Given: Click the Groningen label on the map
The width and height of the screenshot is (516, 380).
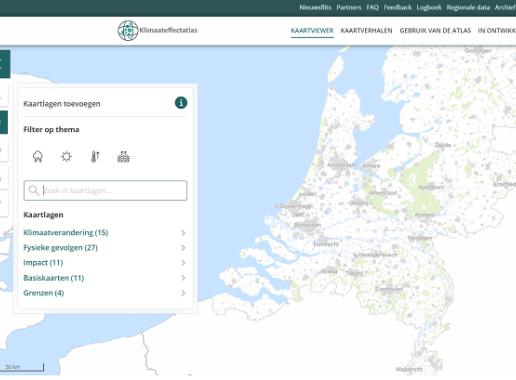Looking at the screenshot, I should tap(478, 51).
